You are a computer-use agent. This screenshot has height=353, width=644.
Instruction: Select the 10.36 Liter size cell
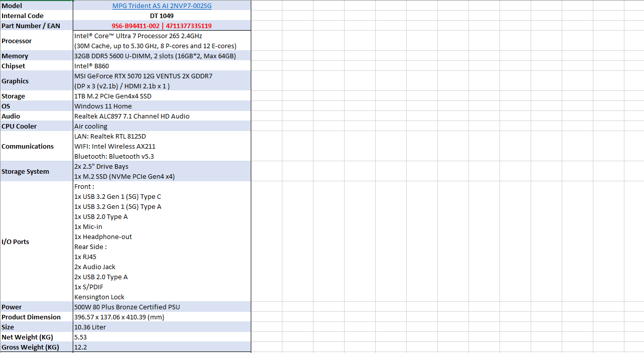[x=90, y=327]
